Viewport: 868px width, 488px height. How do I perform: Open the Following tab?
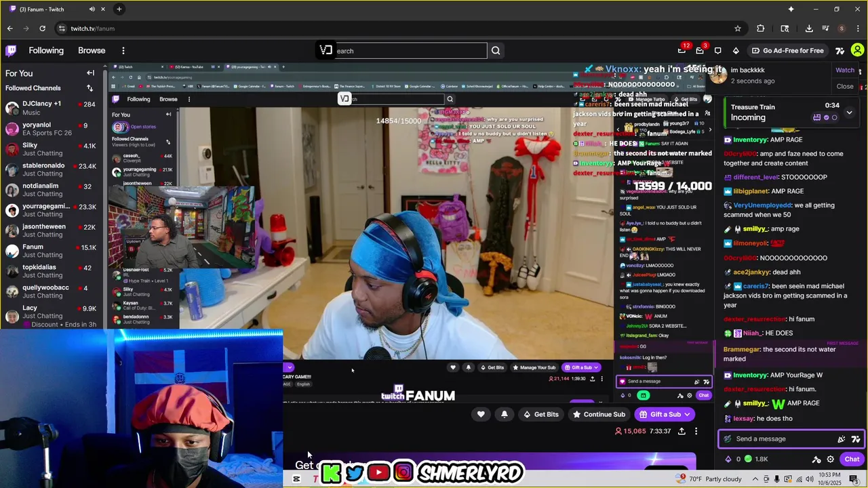(x=46, y=50)
